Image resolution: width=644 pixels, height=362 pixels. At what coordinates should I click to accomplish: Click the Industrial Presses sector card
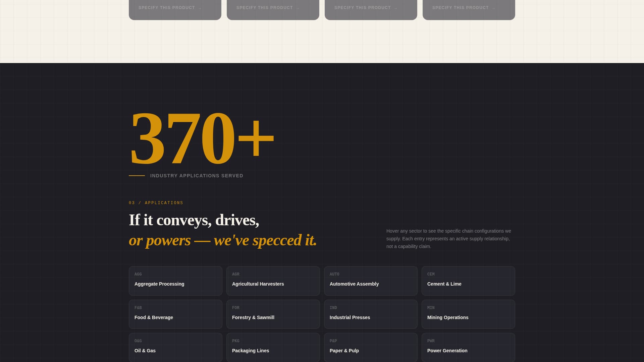[x=370, y=314]
